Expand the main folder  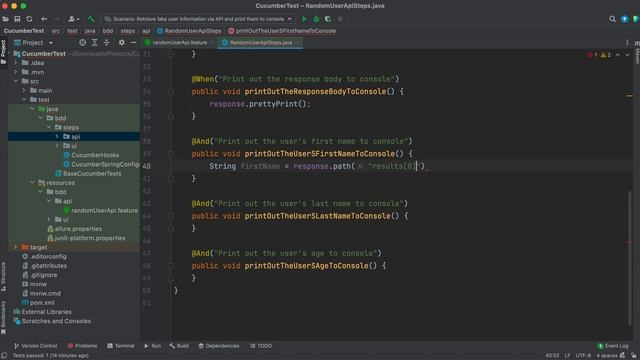click(x=24, y=91)
